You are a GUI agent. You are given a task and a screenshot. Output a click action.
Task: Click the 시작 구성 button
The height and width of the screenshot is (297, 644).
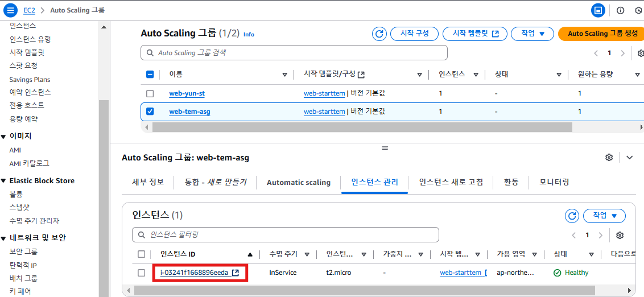[414, 34]
